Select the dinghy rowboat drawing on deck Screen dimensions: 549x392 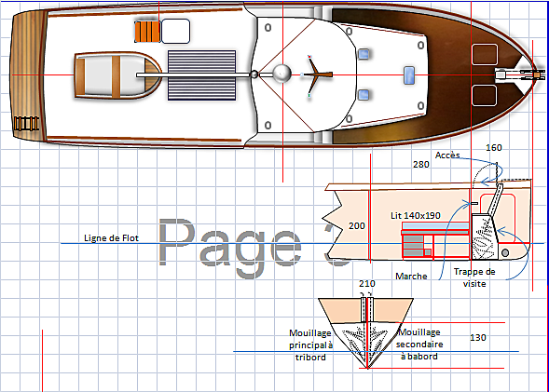click(118, 75)
